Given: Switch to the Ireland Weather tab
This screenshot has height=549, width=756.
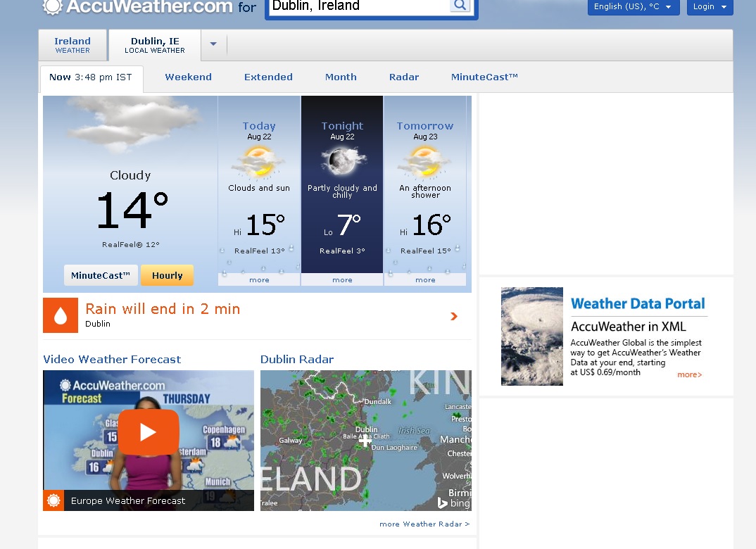Looking at the screenshot, I should (x=73, y=45).
